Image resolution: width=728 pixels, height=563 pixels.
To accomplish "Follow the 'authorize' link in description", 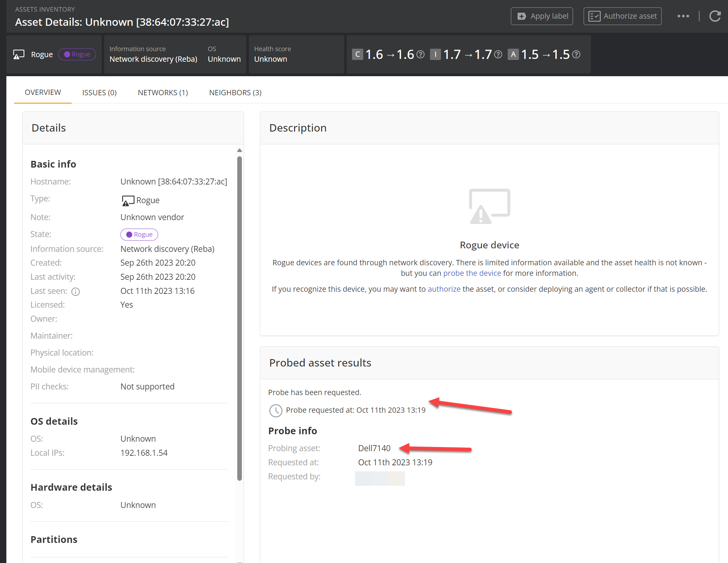I will pyautogui.click(x=444, y=289).
